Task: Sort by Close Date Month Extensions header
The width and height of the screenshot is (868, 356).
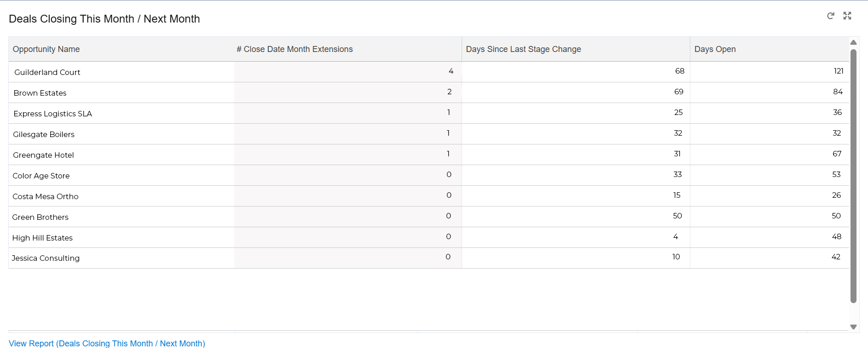Action: click(x=295, y=49)
